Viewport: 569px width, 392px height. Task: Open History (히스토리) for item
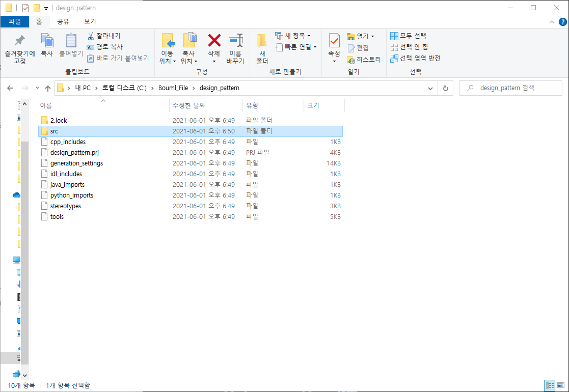pos(364,60)
